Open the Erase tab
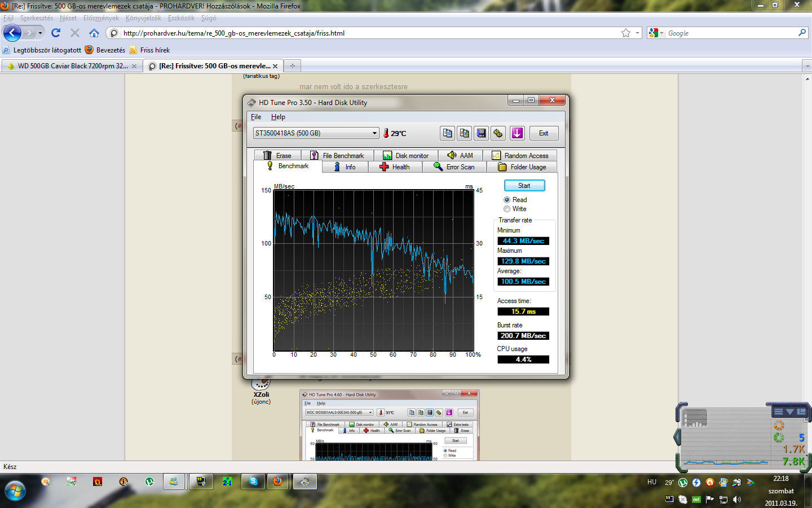The image size is (812, 508). click(277, 155)
